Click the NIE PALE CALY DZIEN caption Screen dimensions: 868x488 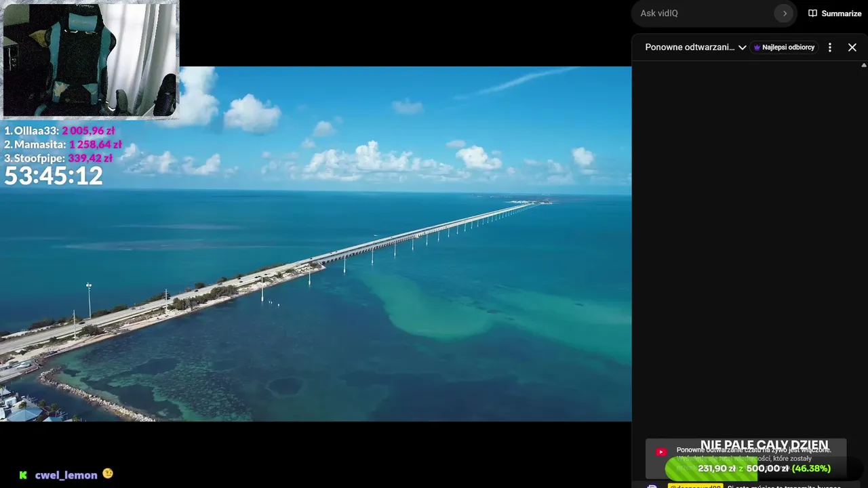pyautogui.click(x=764, y=446)
